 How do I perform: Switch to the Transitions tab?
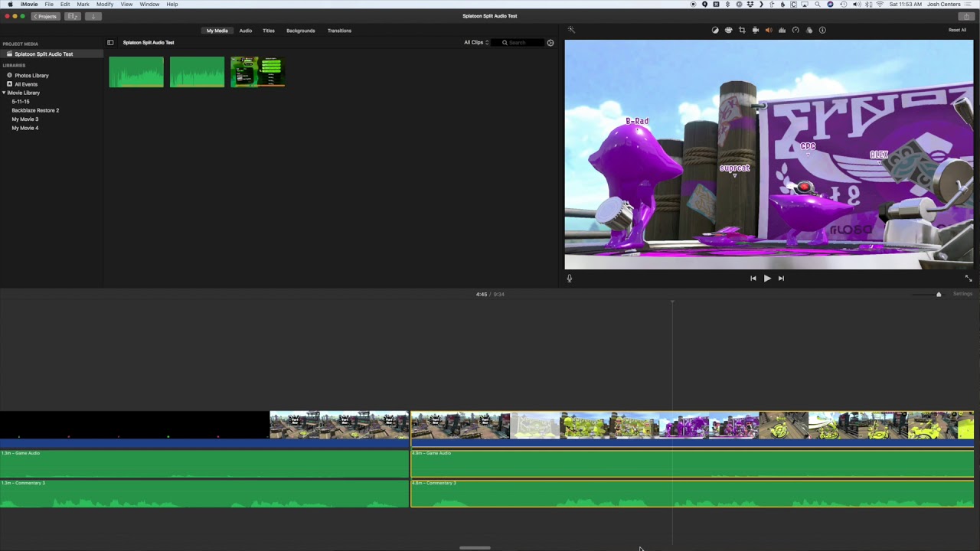339,31
